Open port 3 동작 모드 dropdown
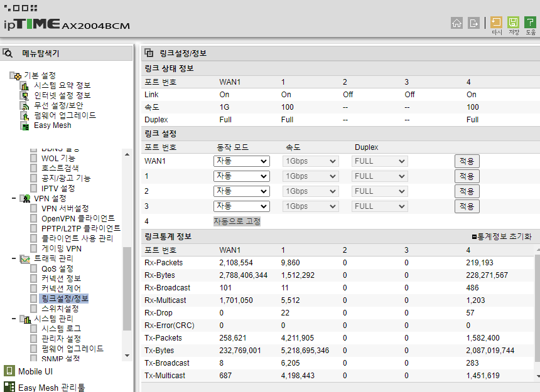 pos(241,206)
